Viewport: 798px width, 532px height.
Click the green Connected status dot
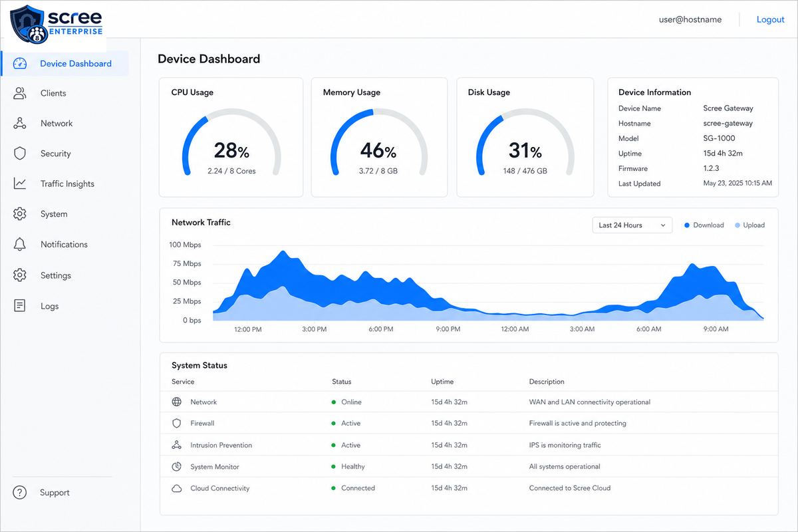click(x=334, y=488)
